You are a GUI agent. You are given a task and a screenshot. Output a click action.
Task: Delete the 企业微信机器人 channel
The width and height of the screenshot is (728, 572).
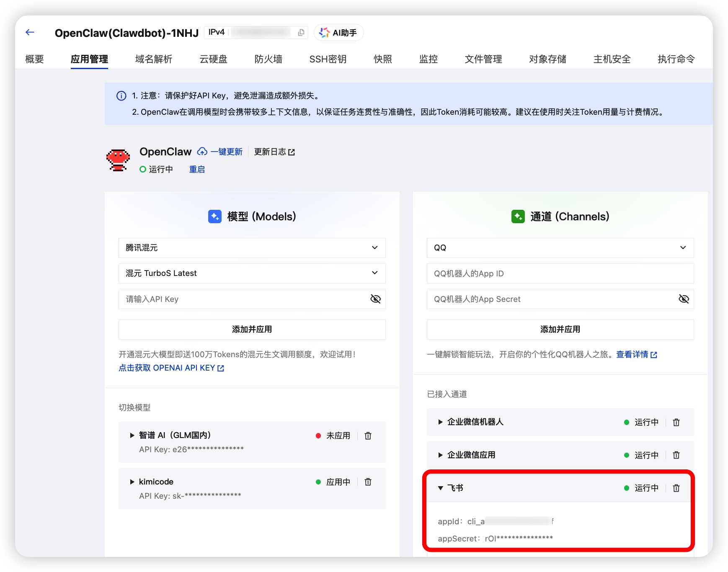pos(676,423)
